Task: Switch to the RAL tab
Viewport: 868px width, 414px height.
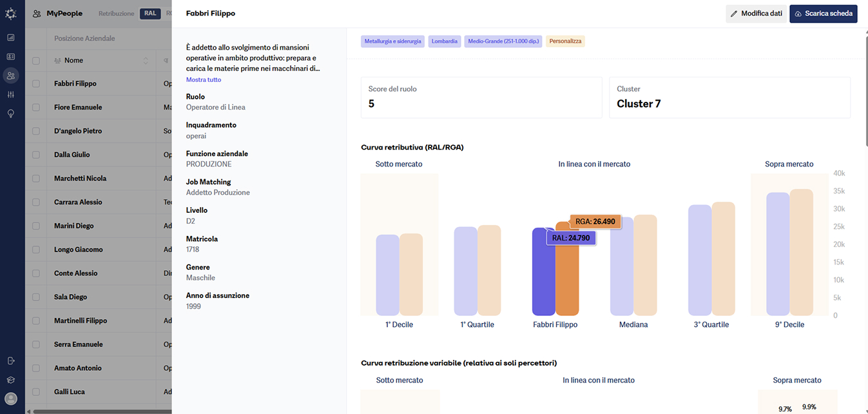Action: [x=150, y=14]
